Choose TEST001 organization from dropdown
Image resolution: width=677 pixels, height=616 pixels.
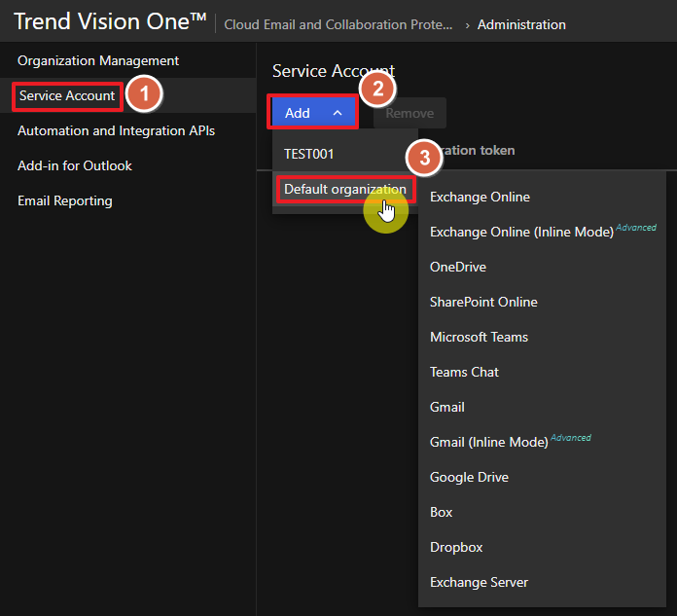309,154
